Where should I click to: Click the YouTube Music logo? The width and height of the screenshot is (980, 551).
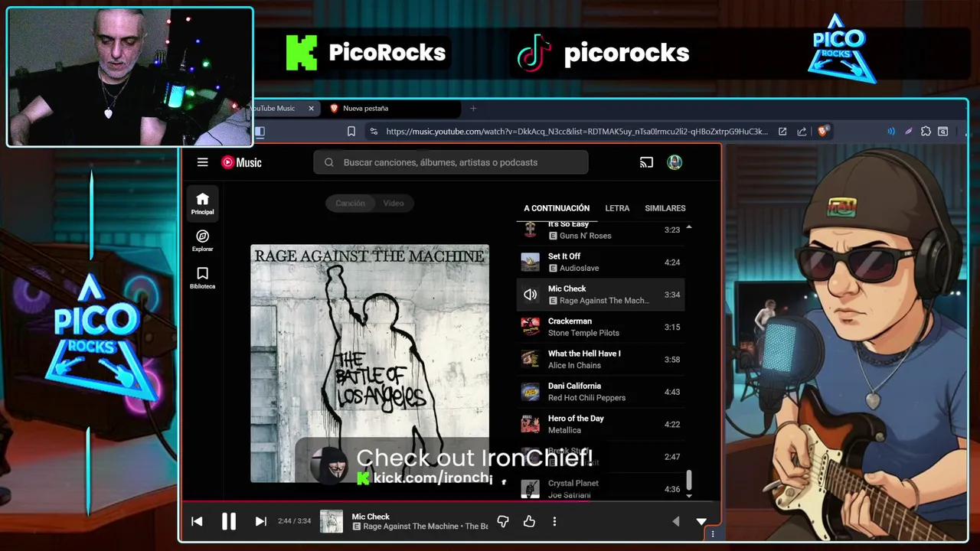[x=241, y=162]
